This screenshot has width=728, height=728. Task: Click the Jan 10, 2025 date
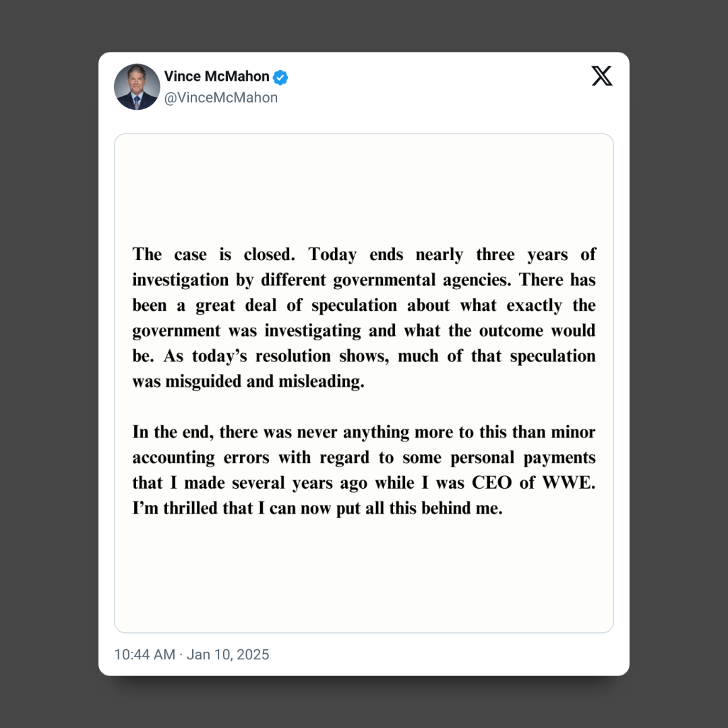click(227, 654)
